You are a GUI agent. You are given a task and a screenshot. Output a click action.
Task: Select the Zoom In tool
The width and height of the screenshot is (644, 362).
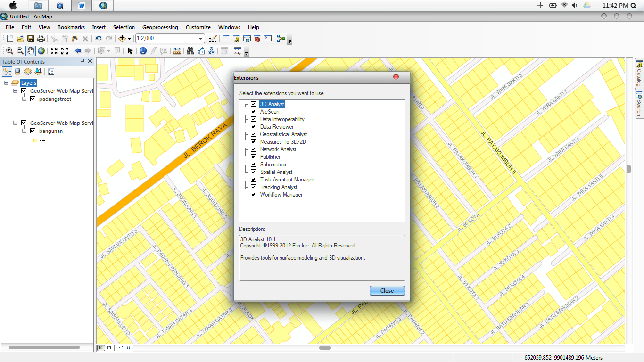coord(9,51)
